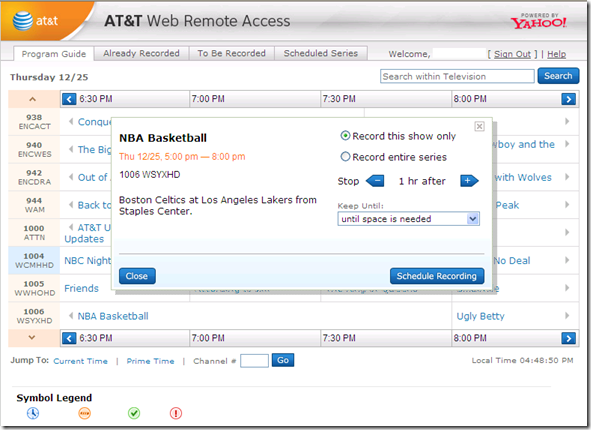
Task: Go to earlier times using top left arrow
Action: coord(69,99)
